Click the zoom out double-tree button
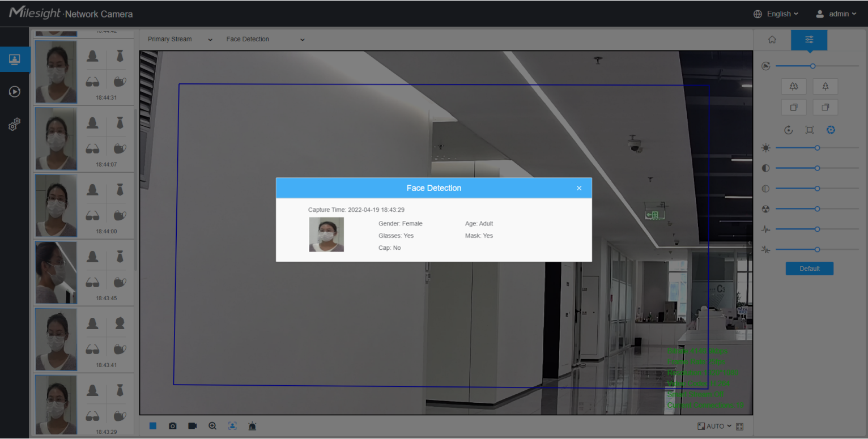This screenshot has width=868, height=439. tap(793, 86)
